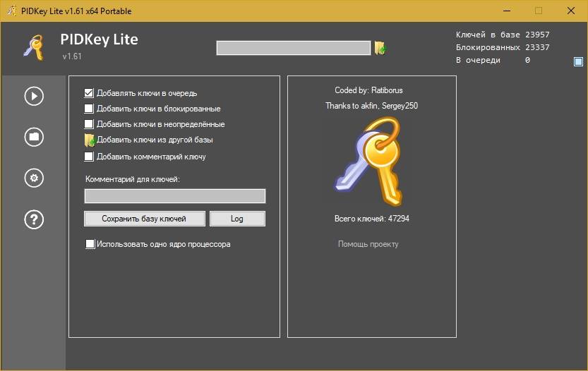Enable 'Добавить ключи в блокированные' checkbox
The image size is (588, 371).
(89, 109)
